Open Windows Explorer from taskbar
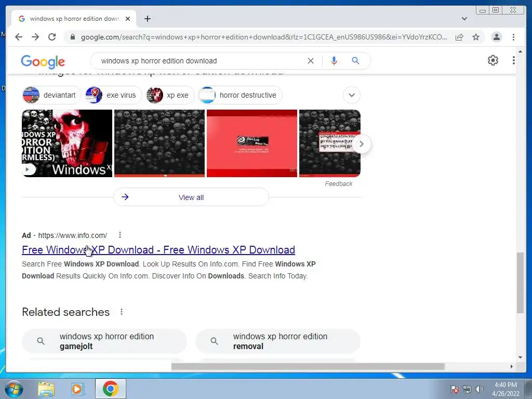The width and height of the screenshot is (532, 399). (46, 389)
